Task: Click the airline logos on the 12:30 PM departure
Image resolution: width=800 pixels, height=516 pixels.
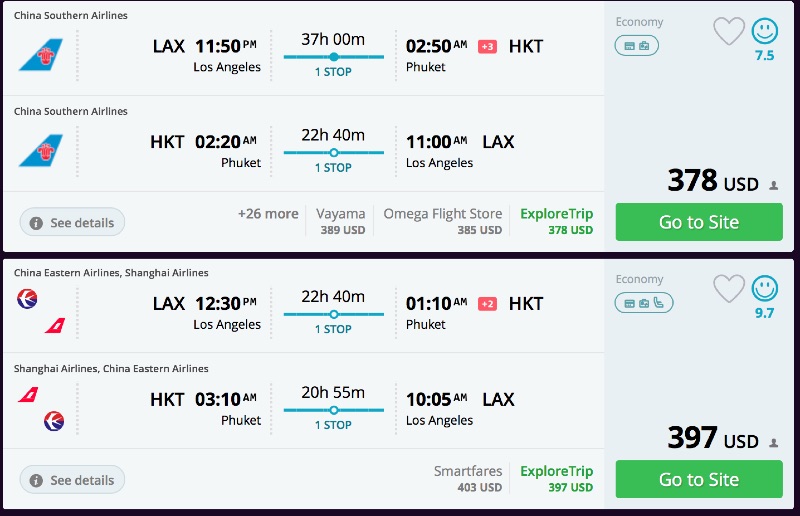Action: [x=41, y=311]
